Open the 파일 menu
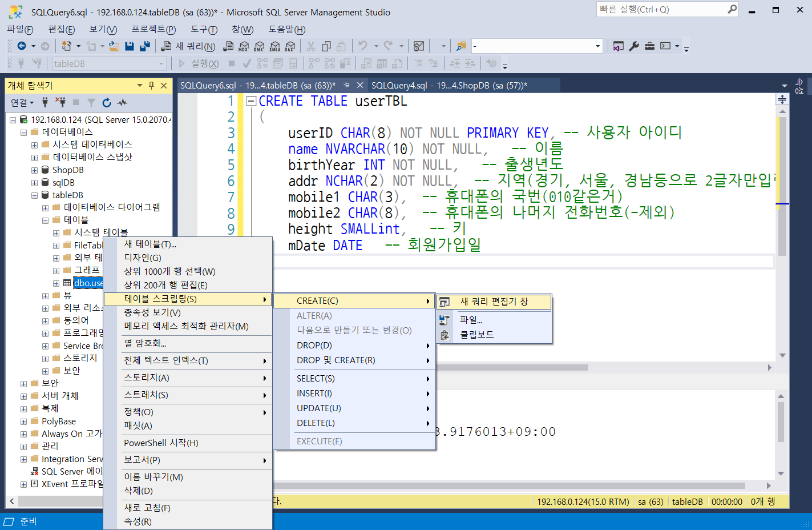The width and height of the screenshot is (812, 530). pos(20,29)
